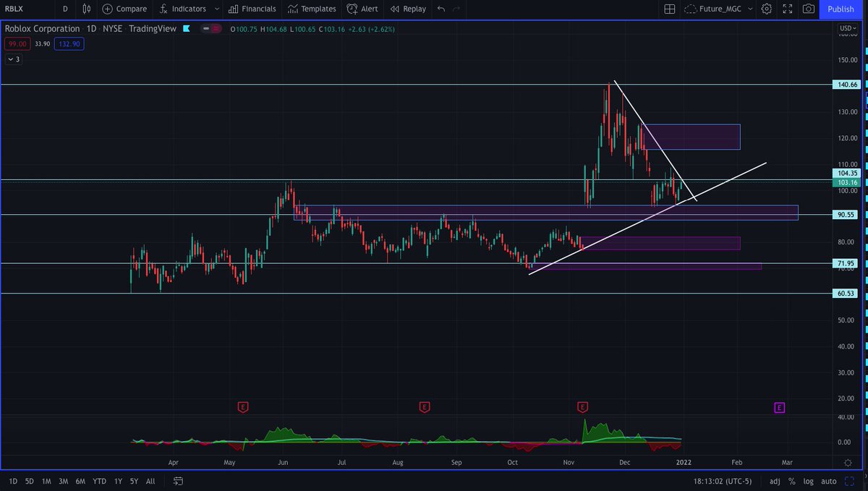This screenshot has width=868, height=491.
Task: Select the 3M time range
Action: click(64, 481)
